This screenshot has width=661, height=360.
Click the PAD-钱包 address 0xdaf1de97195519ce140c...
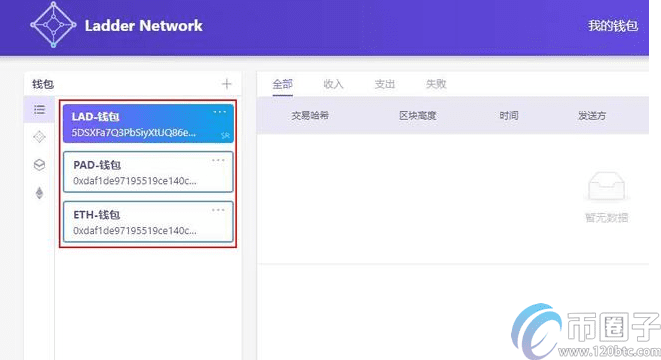(x=134, y=181)
